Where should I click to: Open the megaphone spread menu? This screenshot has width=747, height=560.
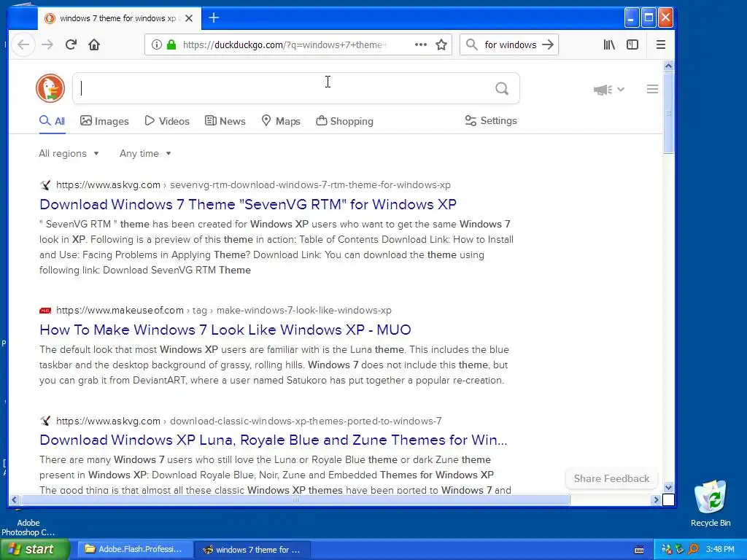(608, 90)
